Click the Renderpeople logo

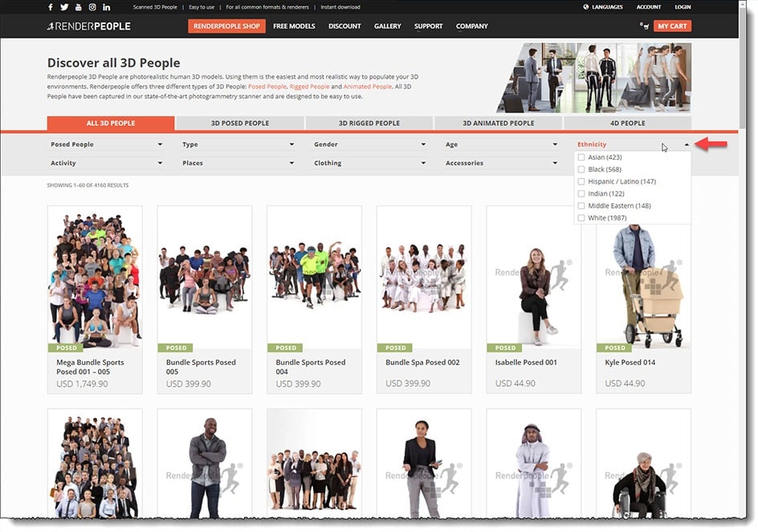click(89, 26)
